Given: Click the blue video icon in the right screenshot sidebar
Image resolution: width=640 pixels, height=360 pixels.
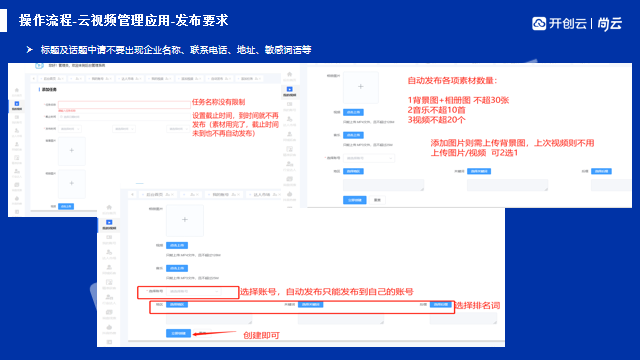Looking at the screenshot, I should pyautogui.click(x=289, y=89).
